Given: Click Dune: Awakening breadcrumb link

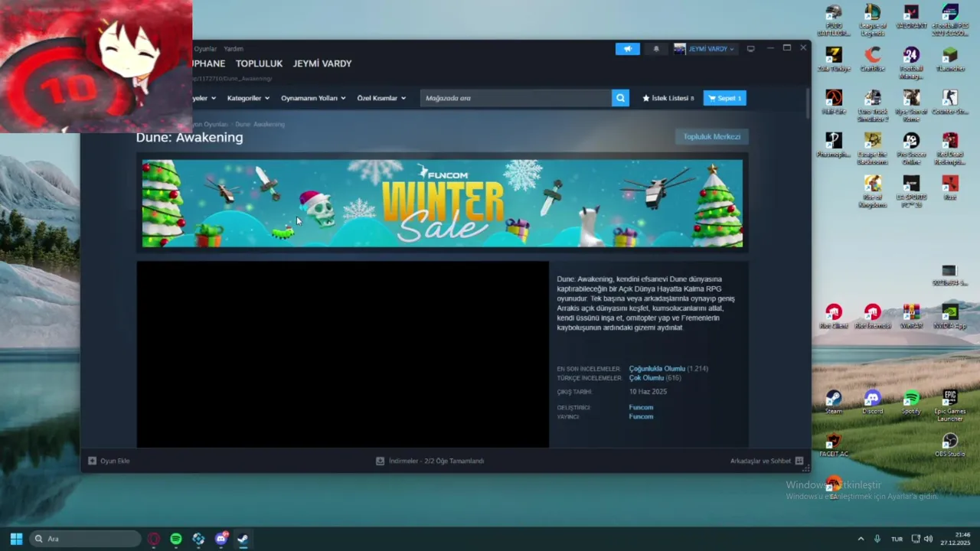Looking at the screenshot, I should 260,124.
